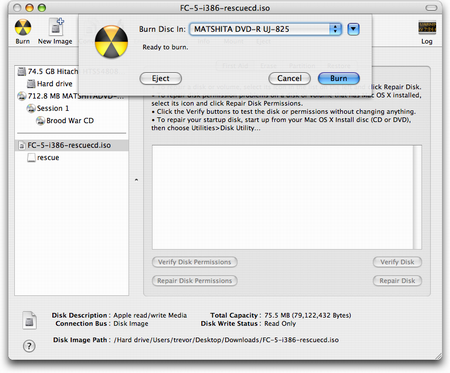Screen dimensions: 450x373
Task: Select the rescue volume
Action: [x=71, y=158]
